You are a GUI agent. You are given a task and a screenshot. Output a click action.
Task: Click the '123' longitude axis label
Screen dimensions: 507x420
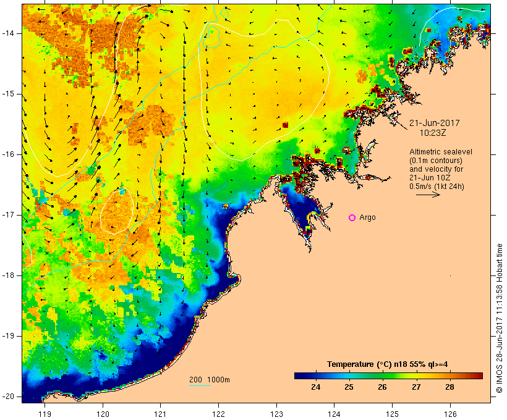[276, 414]
